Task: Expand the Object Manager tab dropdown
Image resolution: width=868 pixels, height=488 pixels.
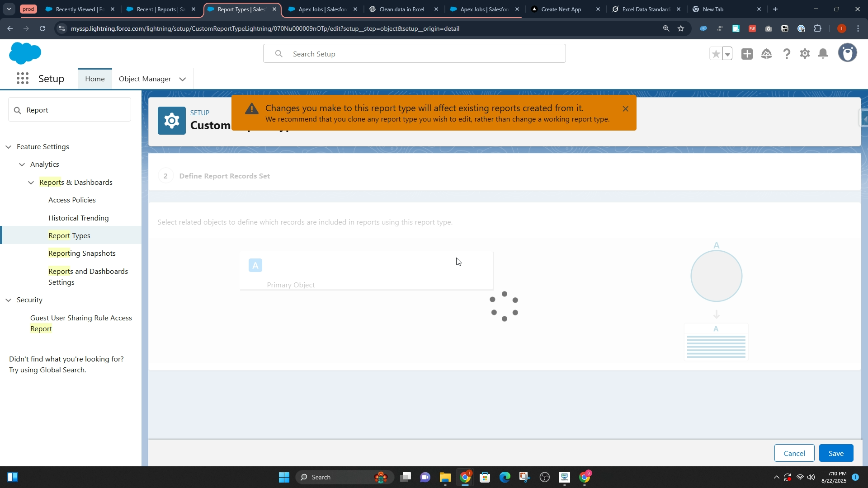Action: point(183,79)
